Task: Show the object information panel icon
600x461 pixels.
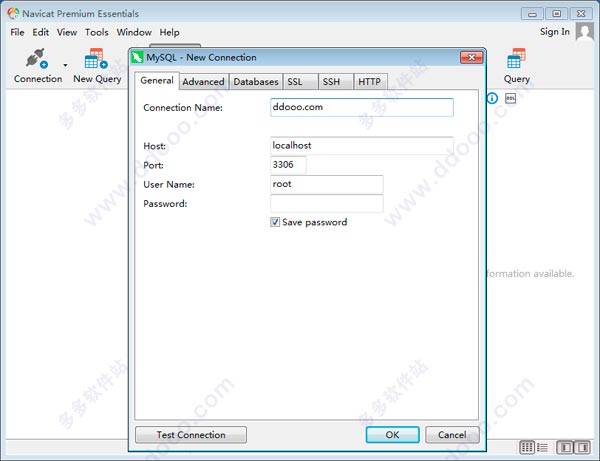Action: tap(492, 98)
